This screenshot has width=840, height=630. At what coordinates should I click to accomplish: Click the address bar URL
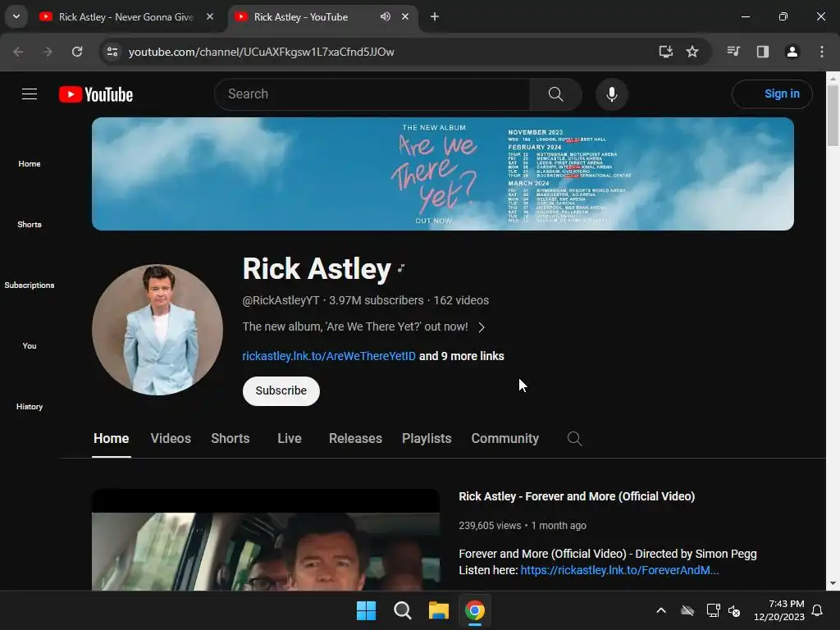click(x=261, y=52)
